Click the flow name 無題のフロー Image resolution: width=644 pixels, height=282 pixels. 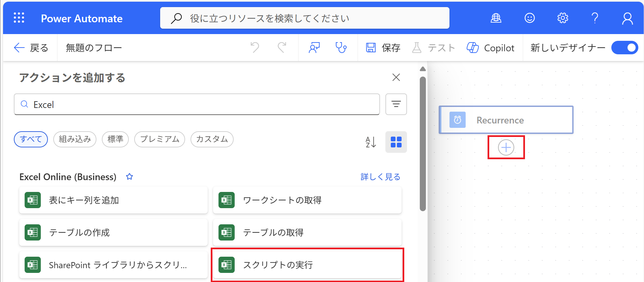pyautogui.click(x=94, y=48)
